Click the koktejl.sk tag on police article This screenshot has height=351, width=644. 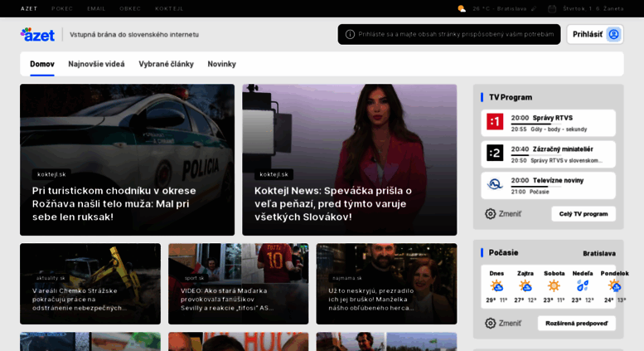[x=51, y=174]
